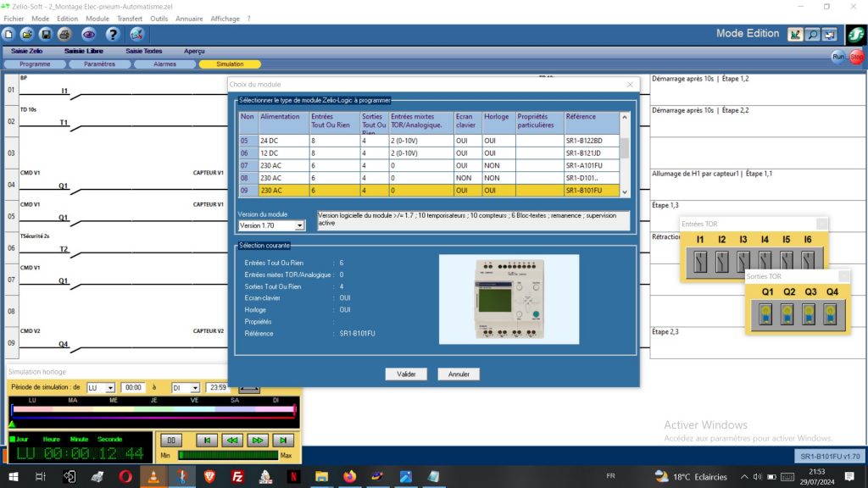
Task: Open the start day LU dropdown
Action: tap(110, 388)
